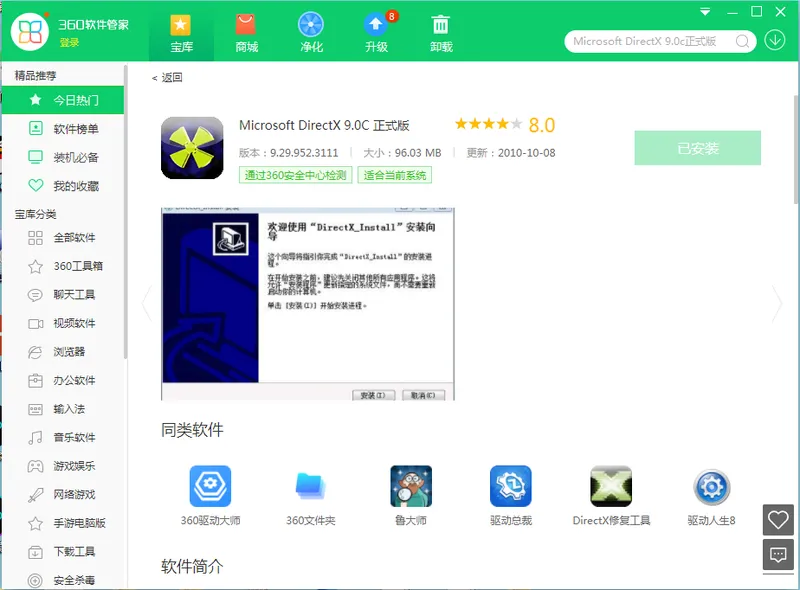Click the 通过360安全中心检测 badge

(295, 175)
